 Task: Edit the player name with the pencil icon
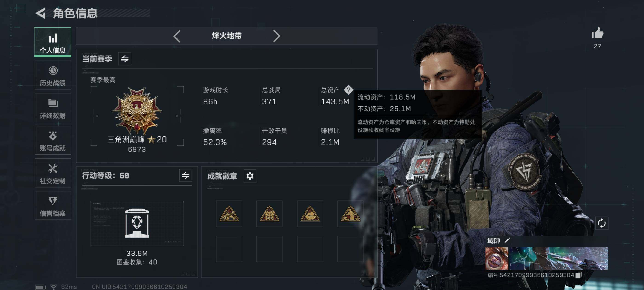pos(507,241)
